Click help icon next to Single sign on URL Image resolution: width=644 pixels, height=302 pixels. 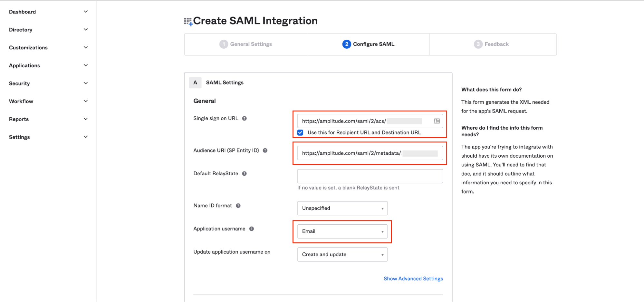coord(244,118)
